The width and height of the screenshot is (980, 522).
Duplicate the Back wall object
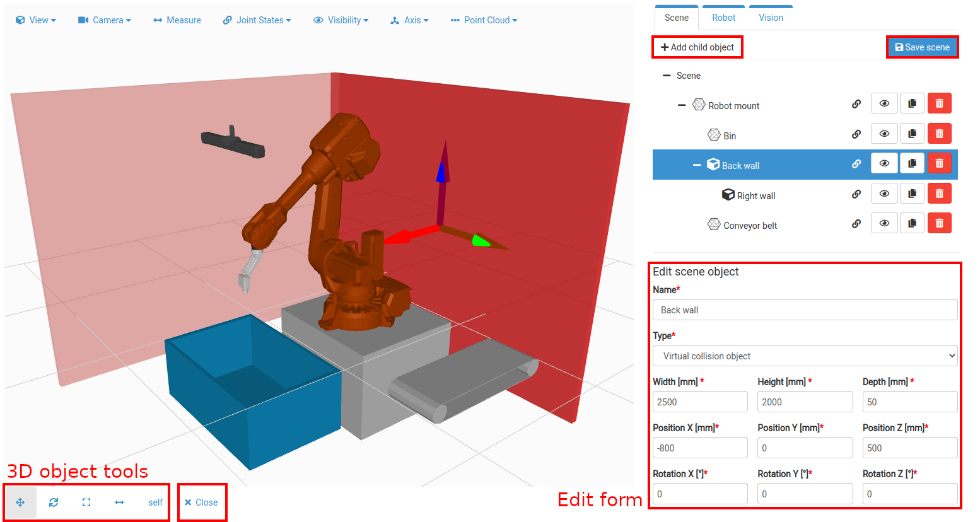912,163
